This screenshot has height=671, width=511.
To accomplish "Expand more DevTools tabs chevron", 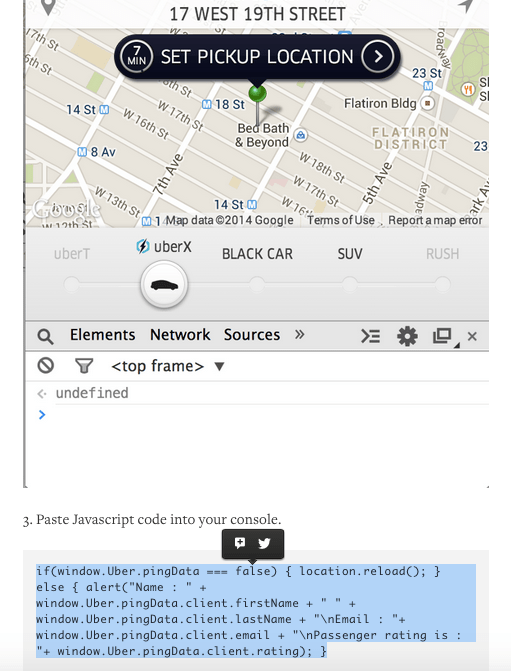I will (x=300, y=335).
